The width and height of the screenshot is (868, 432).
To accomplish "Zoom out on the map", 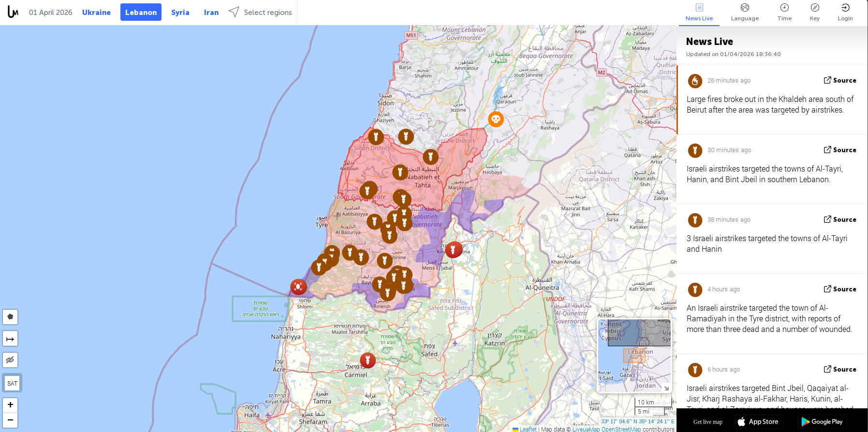I will coord(10,420).
